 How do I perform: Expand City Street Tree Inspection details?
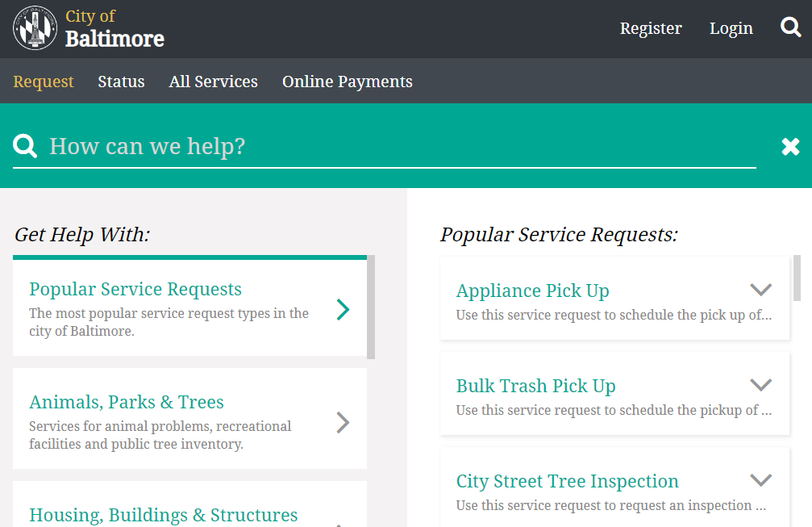pos(760,481)
